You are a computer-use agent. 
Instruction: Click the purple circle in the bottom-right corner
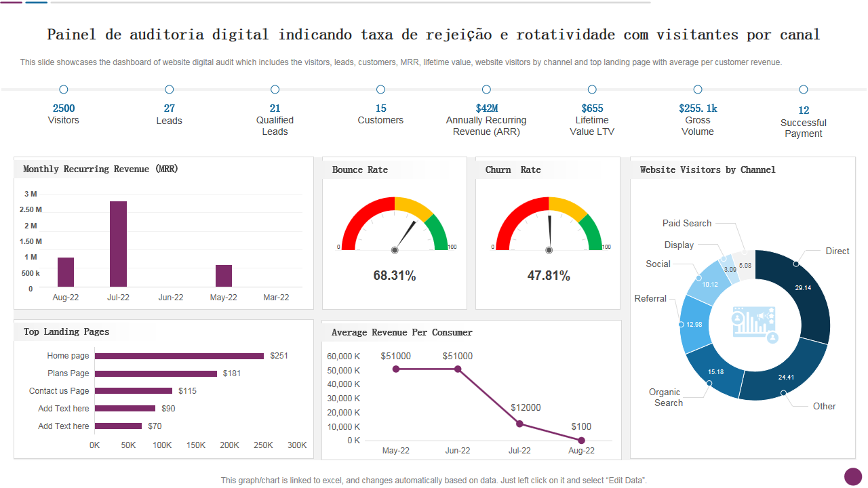pyautogui.click(x=852, y=476)
